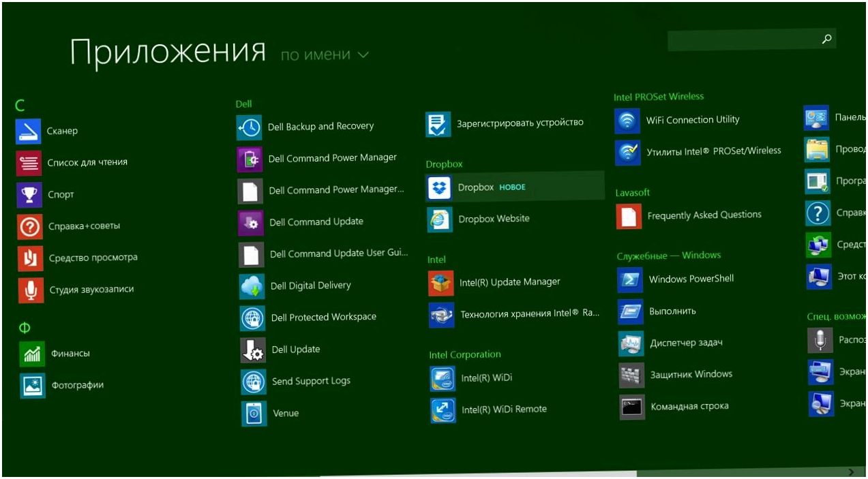Image resolution: width=868 pixels, height=479 pixels.
Task: Click the "Intel Corporation" group header
Action: pyautogui.click(x=465, y=354)
